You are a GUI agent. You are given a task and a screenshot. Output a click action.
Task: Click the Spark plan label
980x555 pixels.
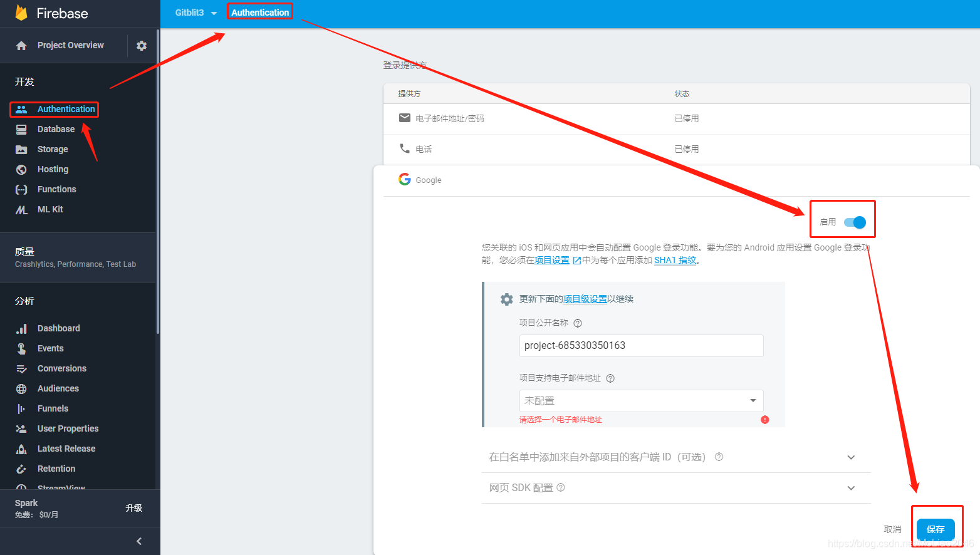pyautogui.click(x=26, y=503)
